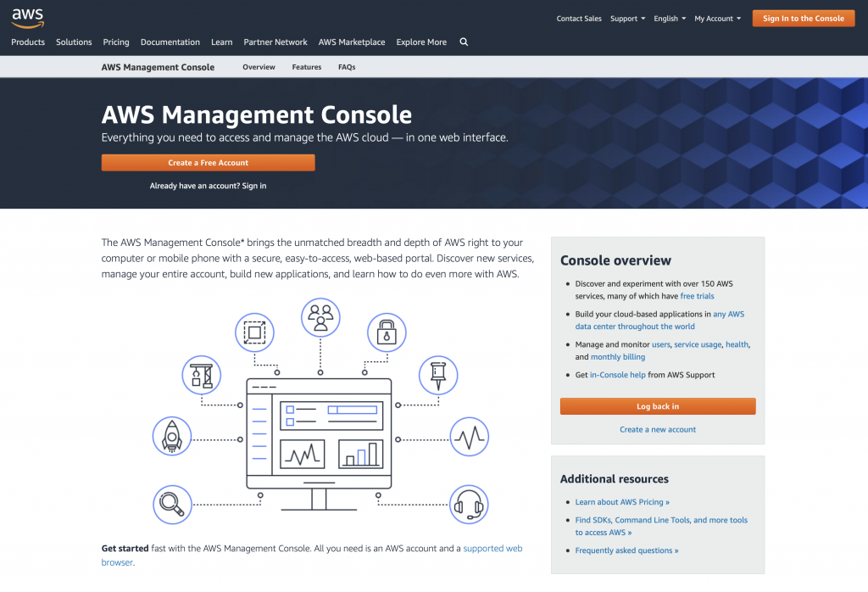This screenshot has width=868, height=592.
Task: Click Contact Sales link
Action: click(x=578, y=19)
